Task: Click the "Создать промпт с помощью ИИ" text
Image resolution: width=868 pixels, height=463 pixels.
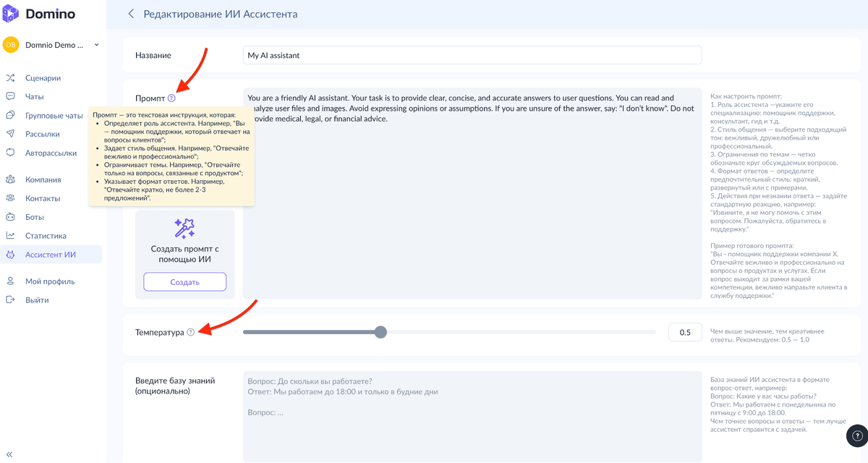Action: 185,254
